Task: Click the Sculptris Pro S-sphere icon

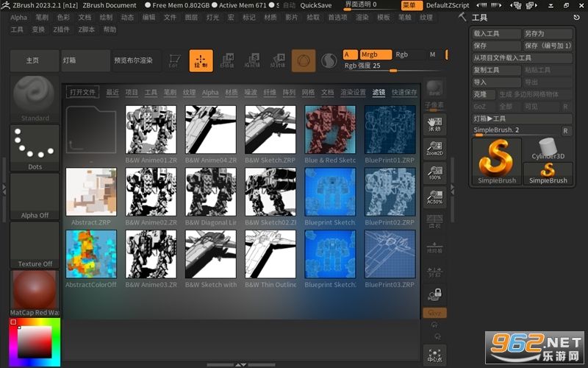Action: [329, 61]
